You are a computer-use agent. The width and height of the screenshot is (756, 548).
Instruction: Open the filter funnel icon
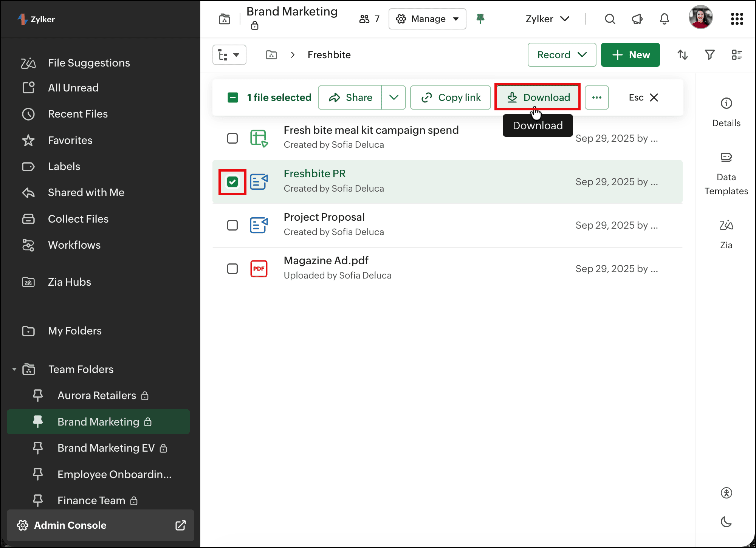[710, 55]
